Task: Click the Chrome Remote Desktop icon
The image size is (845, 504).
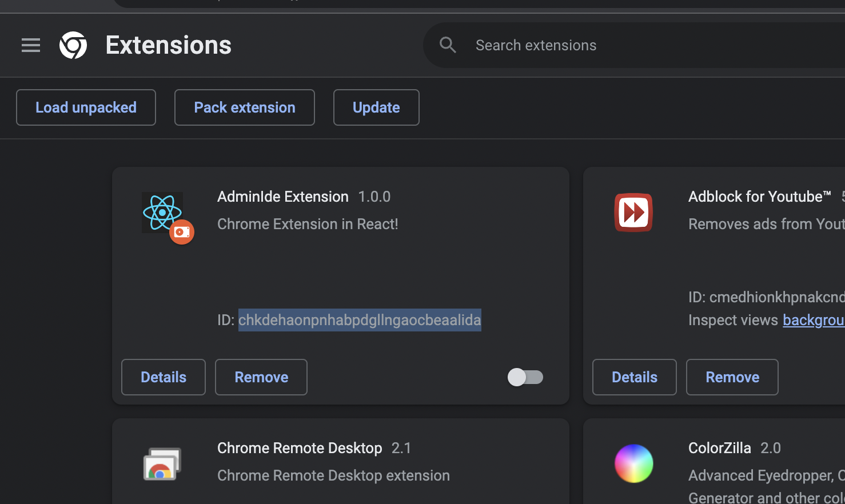Action: coord(162,464)
